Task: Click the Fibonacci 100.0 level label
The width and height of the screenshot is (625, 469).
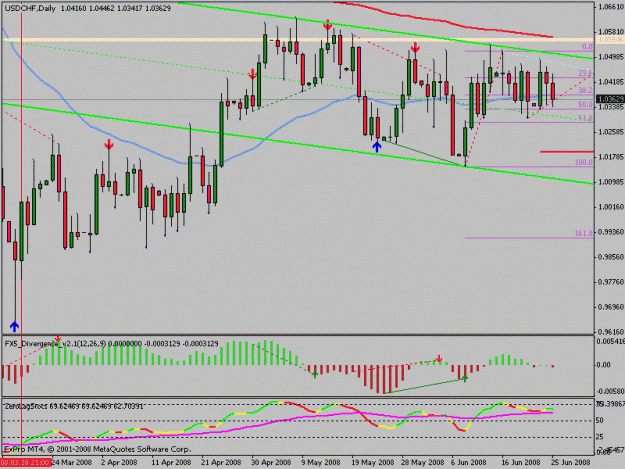Action: 584,163
